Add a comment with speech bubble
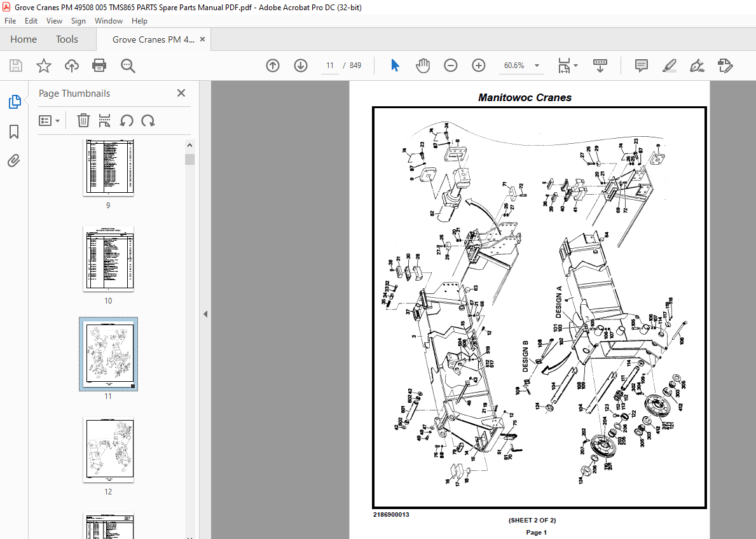 coord(642,66)
